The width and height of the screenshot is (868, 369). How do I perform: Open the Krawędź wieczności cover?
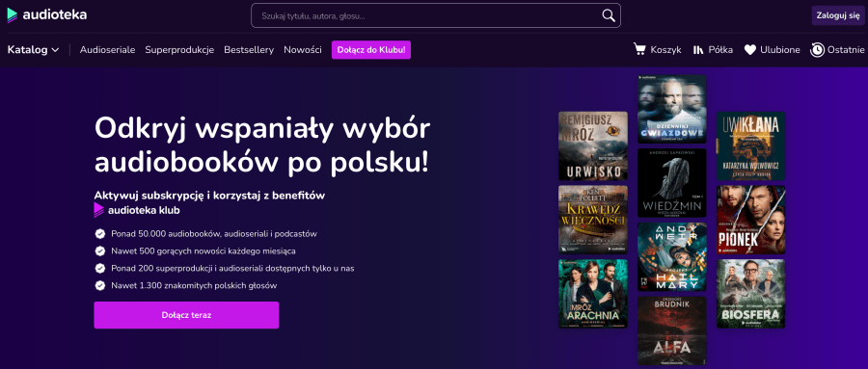[593, 220]
